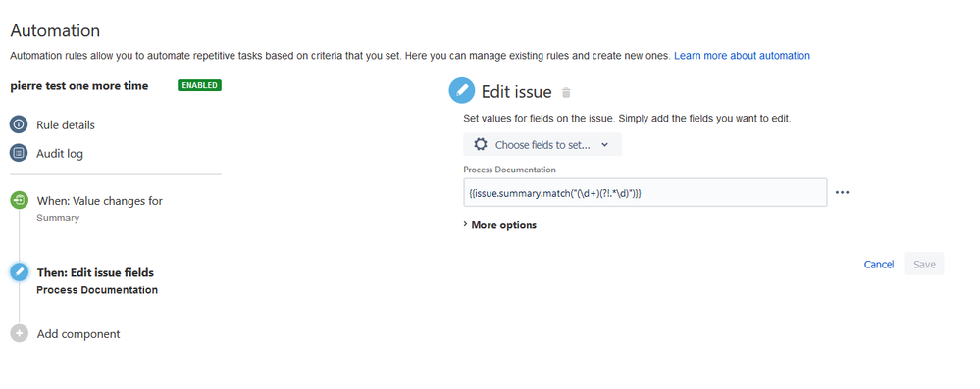Open the Choose fields to set dropdown
The image size is (980, 389).
542,144
